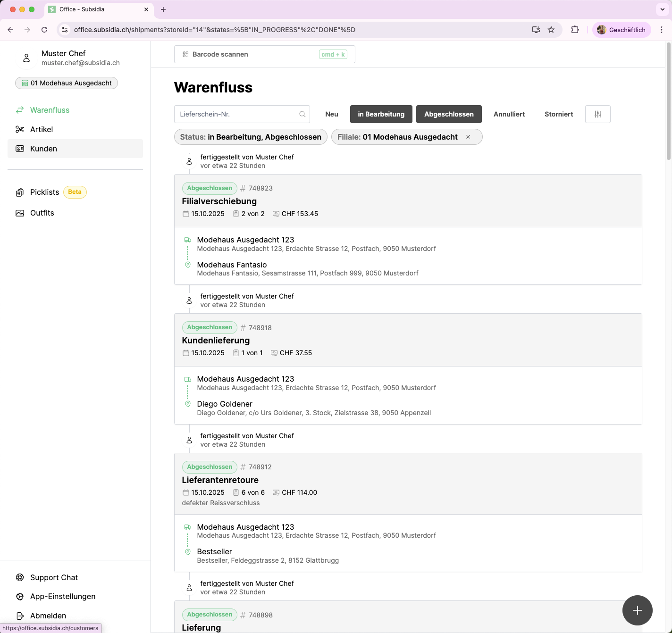The image size is (672, 633).
Task: Click the search magnifier in Lieferschein field
Action: coord(302,114)
